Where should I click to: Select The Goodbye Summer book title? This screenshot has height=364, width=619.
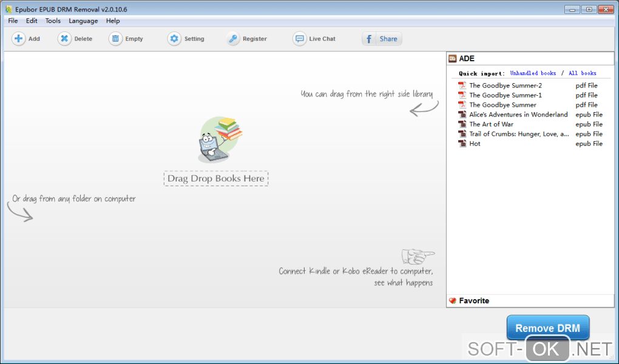[502, 105]
